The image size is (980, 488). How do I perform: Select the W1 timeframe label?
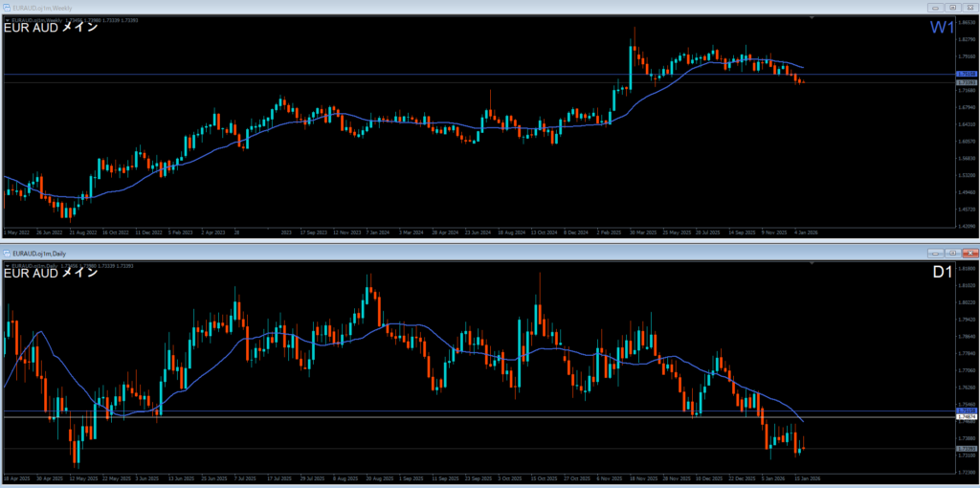[x=942, y=28]
